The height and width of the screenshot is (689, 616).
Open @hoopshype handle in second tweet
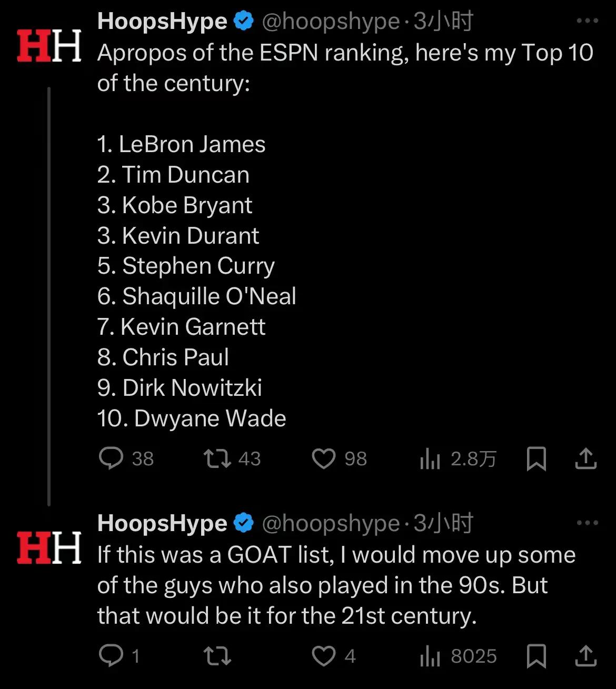(x=331, y=524)
